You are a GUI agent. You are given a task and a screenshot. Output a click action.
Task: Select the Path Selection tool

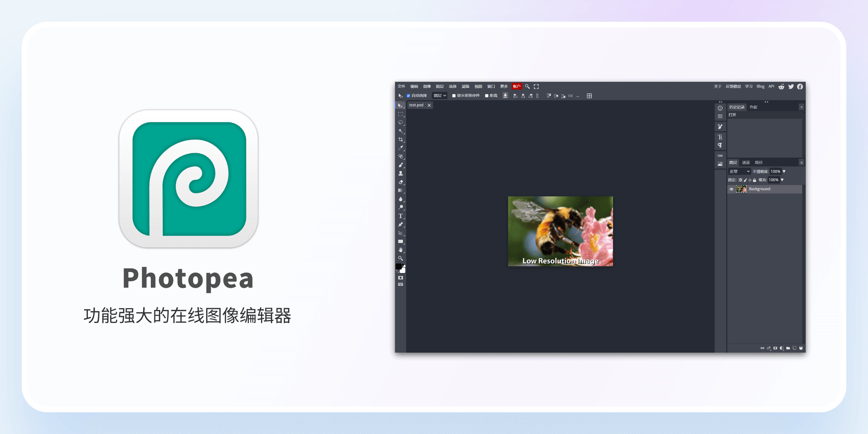pyautogui.click(x=400, y=233)
